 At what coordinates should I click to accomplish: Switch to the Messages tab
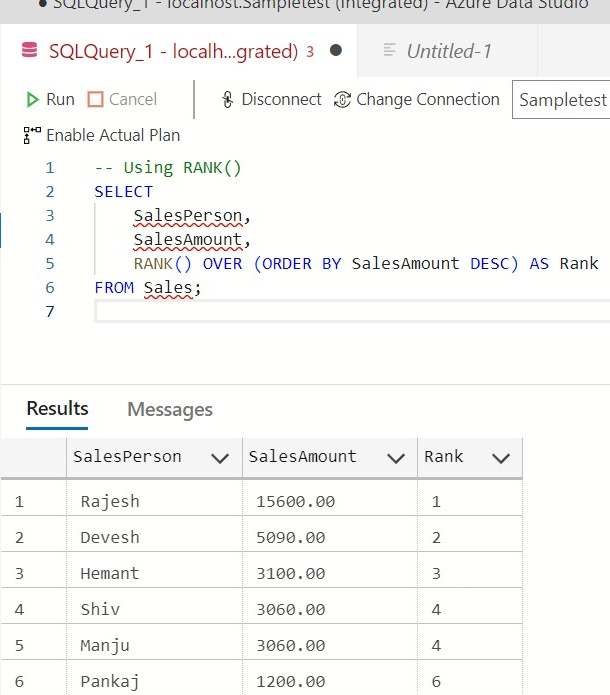coord(170,410)
